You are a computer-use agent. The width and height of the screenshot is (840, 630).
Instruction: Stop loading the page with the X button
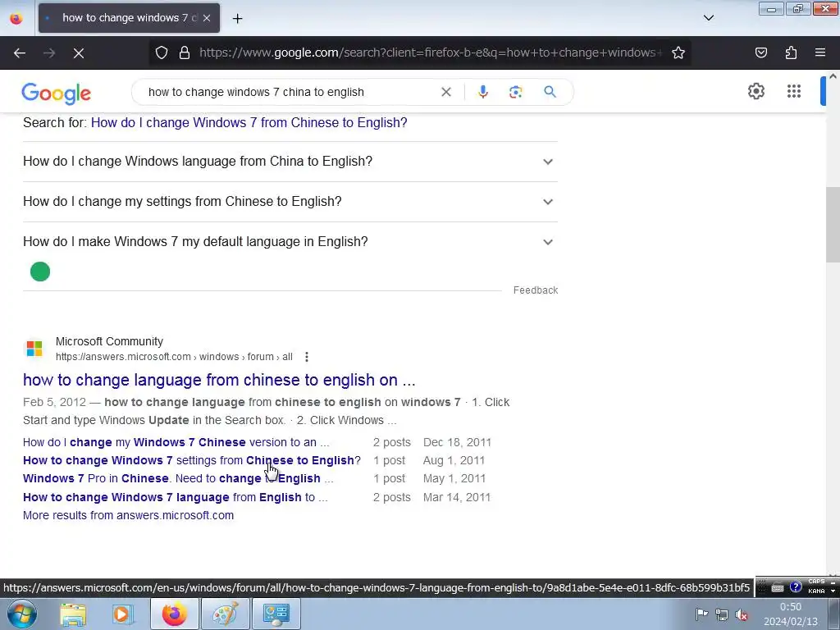[x=79, y=53]
